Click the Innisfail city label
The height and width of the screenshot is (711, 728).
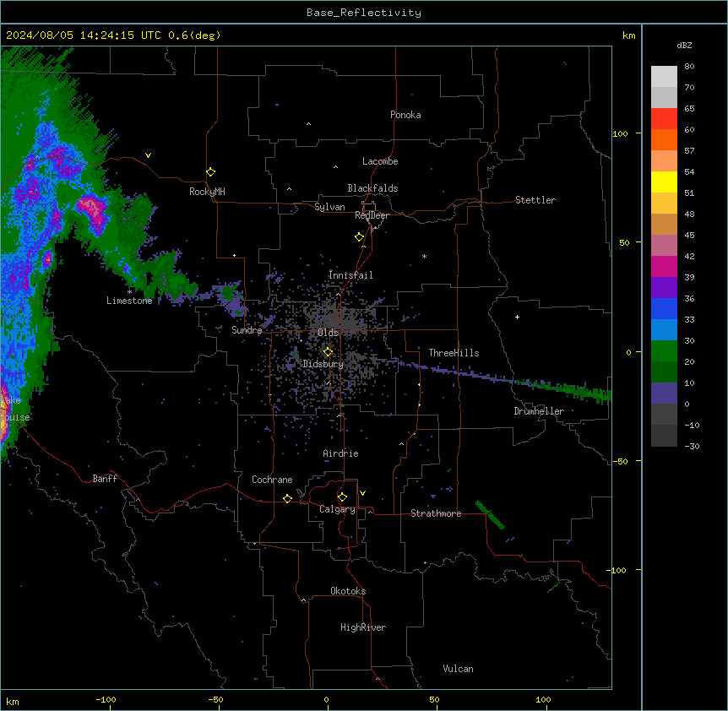coord(350,275)
